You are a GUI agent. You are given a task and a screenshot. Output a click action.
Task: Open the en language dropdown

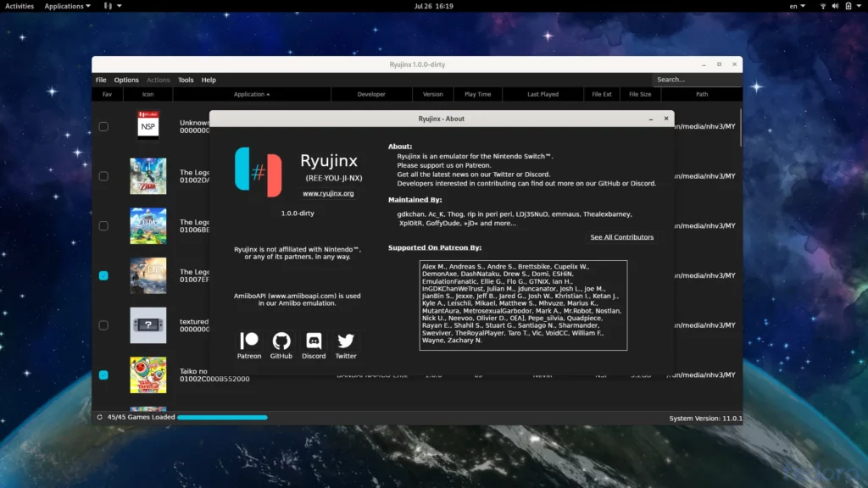797,6
